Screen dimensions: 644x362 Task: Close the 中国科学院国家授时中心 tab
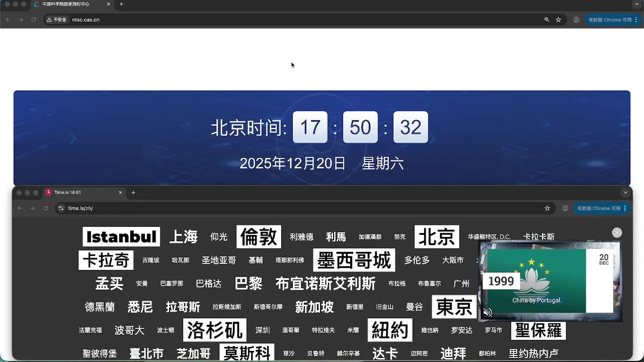109,4
